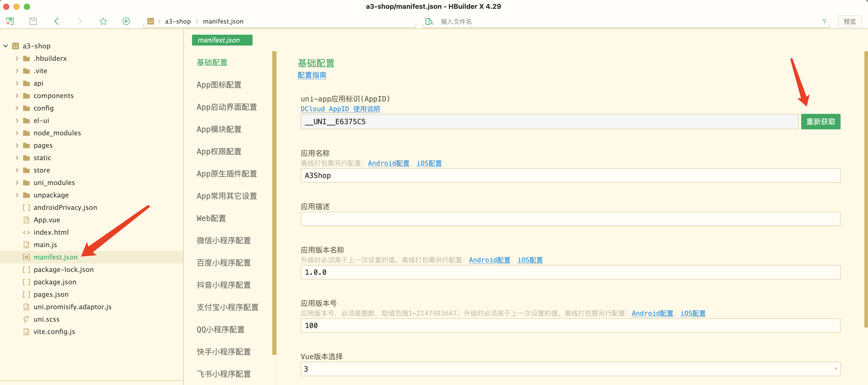The image size is (868, 385).
Task: Click the run play icon
Action: 126,21
